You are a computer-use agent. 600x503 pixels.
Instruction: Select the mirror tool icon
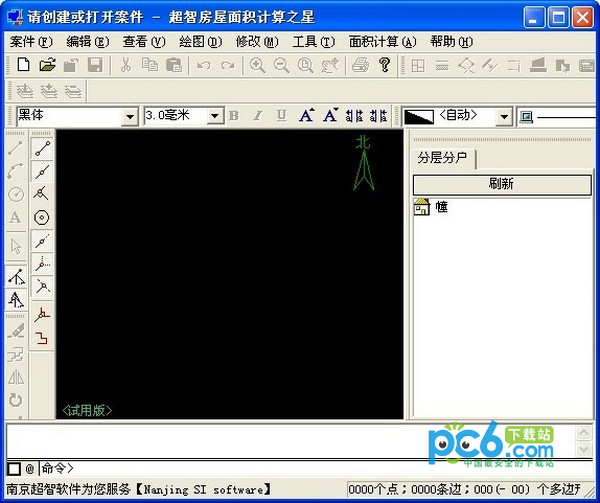(16, 378)
